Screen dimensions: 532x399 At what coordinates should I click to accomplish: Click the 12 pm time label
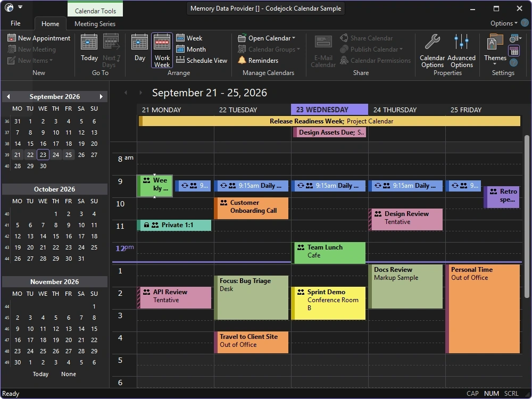pyautogui.click(x=124, y=248)
